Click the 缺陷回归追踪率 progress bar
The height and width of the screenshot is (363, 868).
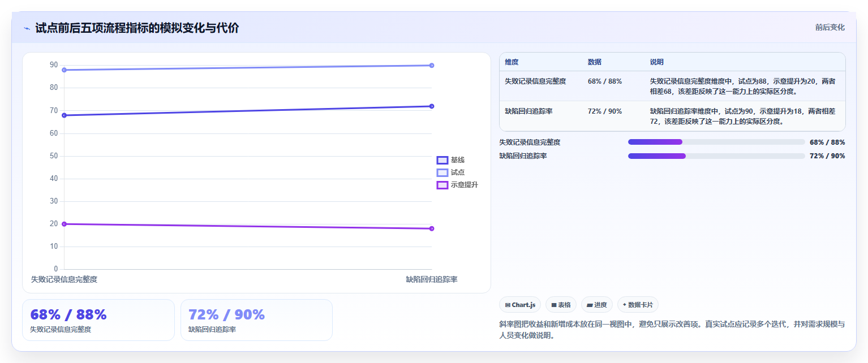716,156
